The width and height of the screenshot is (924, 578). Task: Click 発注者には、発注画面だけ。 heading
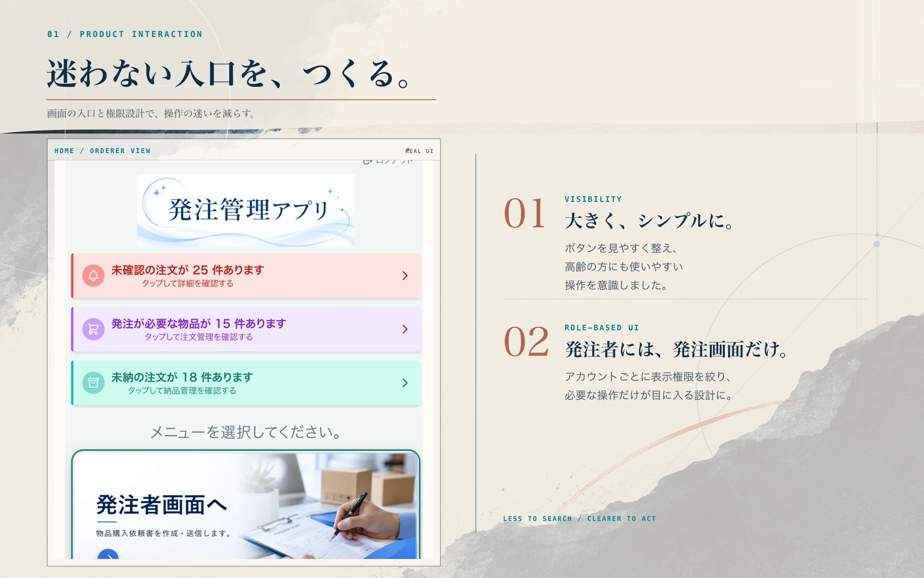pos(677,349)
